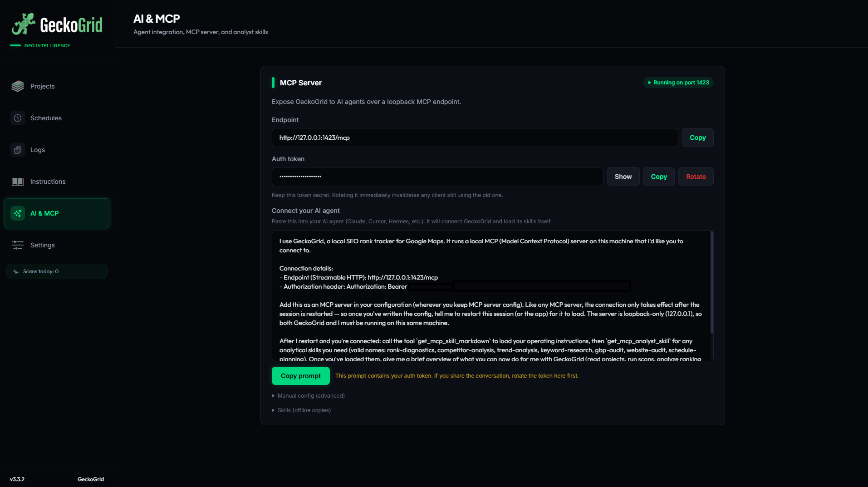Screen dimensions: 868x487
Task: Click the masked Auth token field
Action: pyautogui.click(x=437, y=177)
